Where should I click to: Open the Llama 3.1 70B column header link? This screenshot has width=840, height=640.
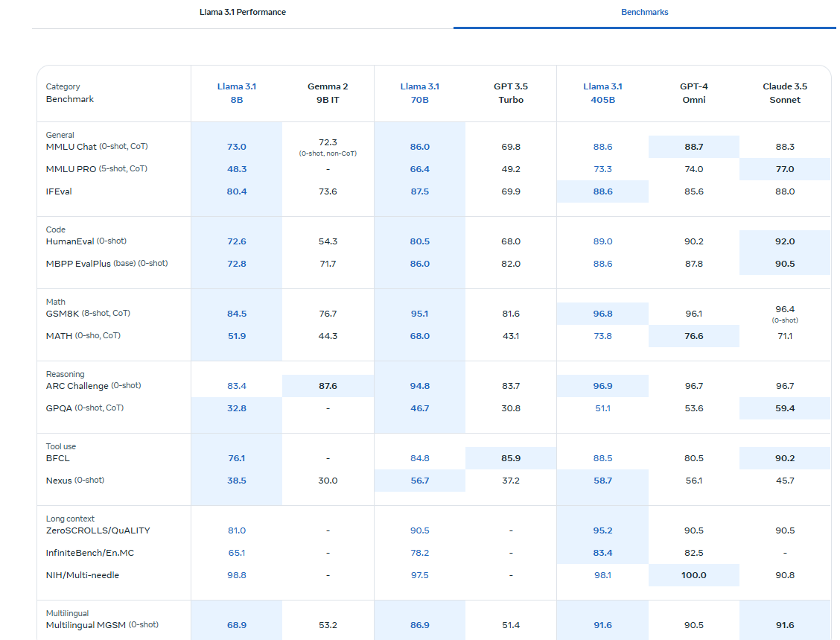tap(419, 92)
